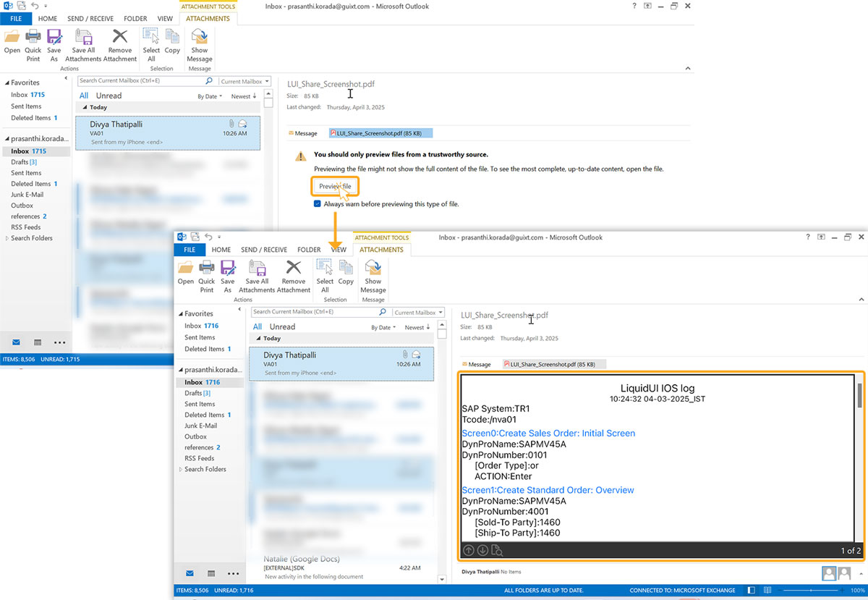Switch to SEND / RECEIVE tab in the background window
The width and height of the screenshot is (868, 600).
pyautogui.click(x=90, y=19)
